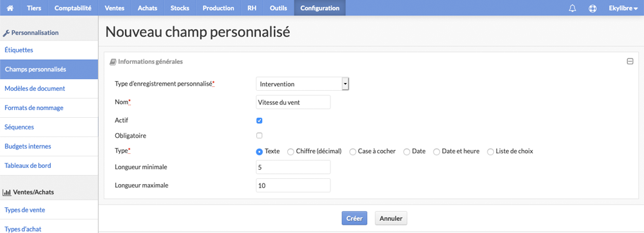Choose the Liste de choix radio
The width and height of the screenshot is (644, 233).
coord(490,152)
